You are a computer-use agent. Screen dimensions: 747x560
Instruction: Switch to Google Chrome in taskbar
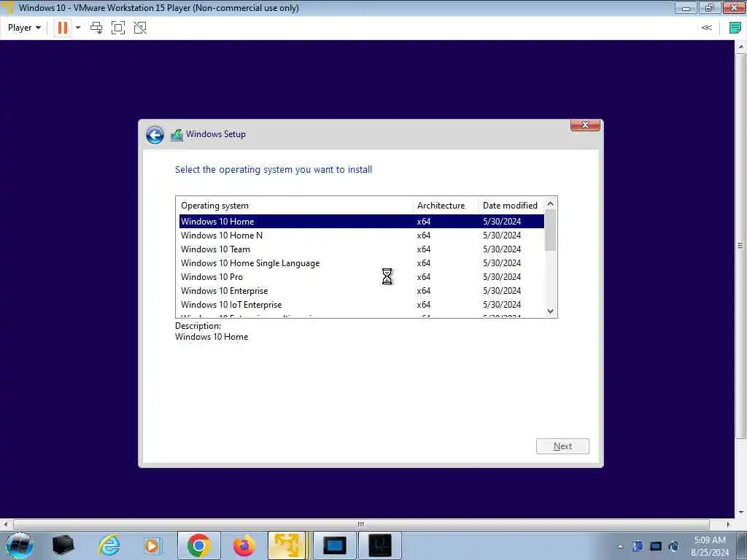[x=198, y=545]
